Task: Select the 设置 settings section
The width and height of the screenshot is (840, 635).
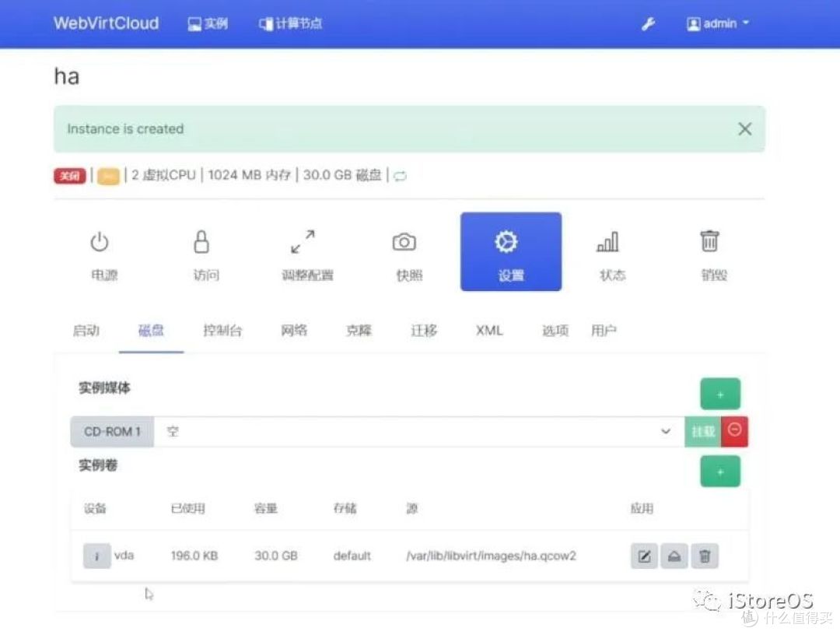Action: coord(511,252)
